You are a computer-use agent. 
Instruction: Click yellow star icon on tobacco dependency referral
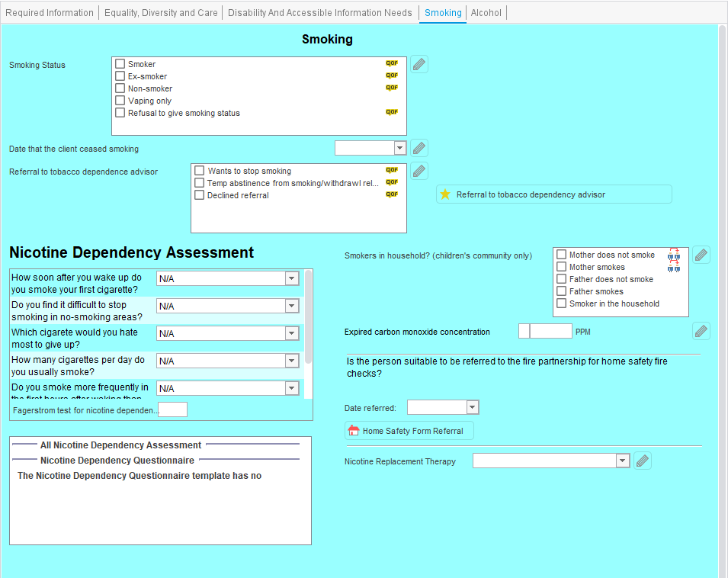pos(444,194)
